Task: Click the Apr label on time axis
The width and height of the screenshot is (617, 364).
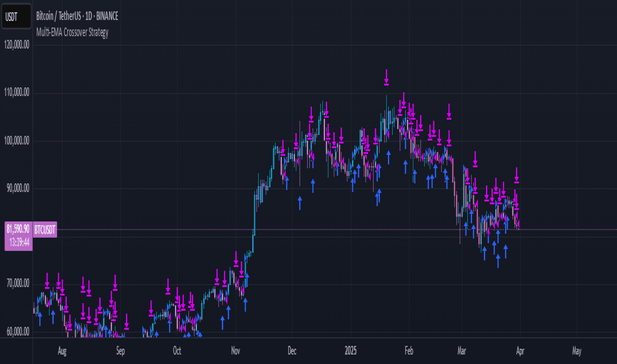Action: 520,351
